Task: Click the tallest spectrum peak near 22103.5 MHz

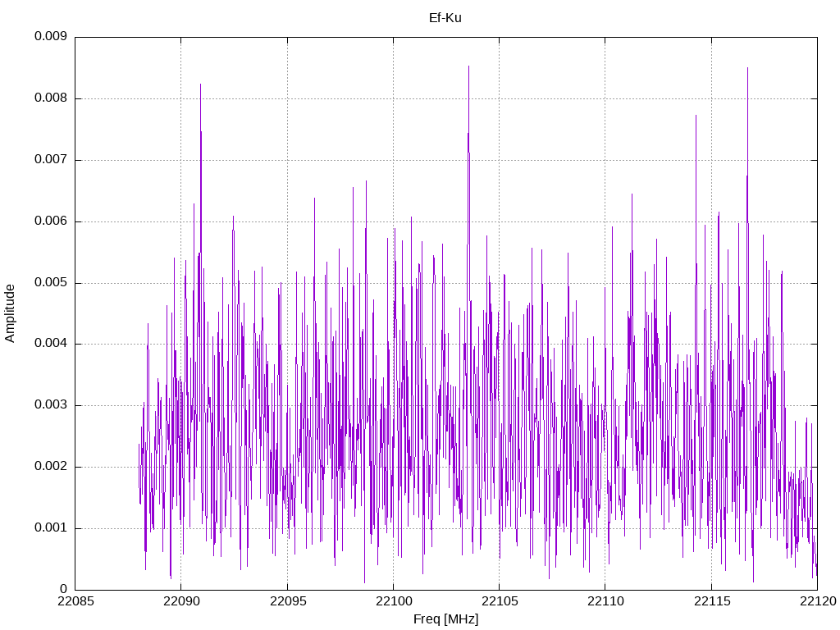Action: click(468, 67)
